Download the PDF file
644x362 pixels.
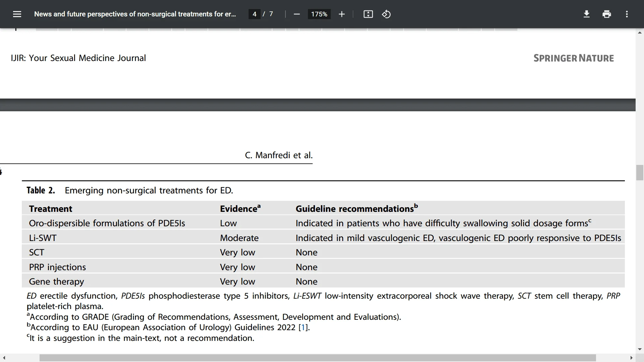[x=587, y=14]
